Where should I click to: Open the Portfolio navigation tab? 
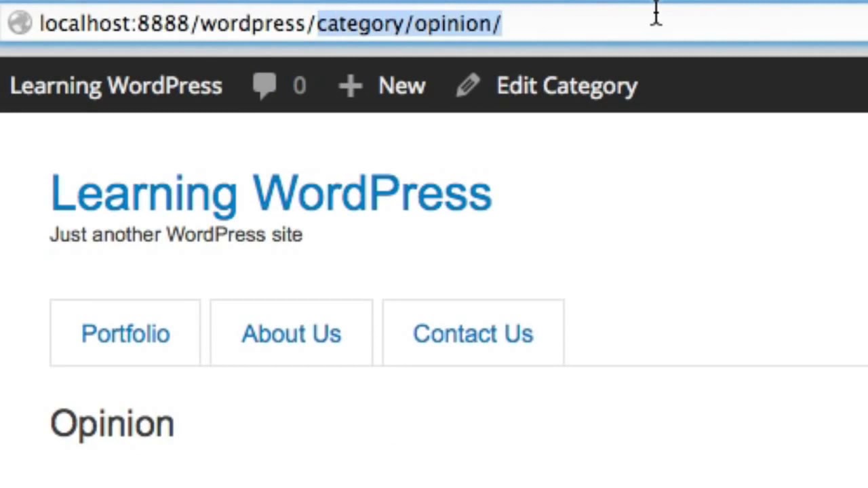coord(125,333)
